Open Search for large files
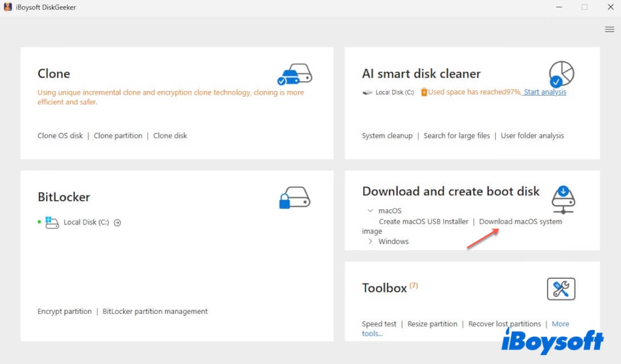Image resolution: width=621 pixels, height=364 pixels. pyautogui.click(x=456, y=135)
